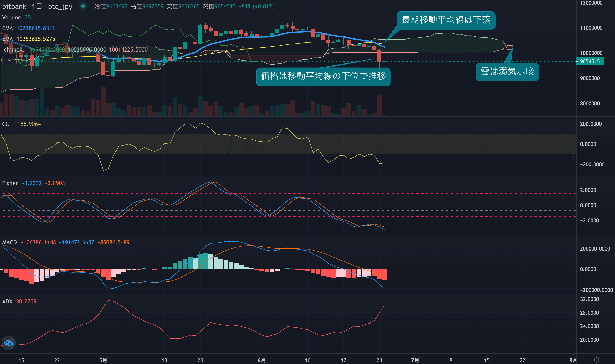Open chart settings gear icon
The height and width of the screenshot is (364, 615).
pyautogui.click(x=597, y=360)
